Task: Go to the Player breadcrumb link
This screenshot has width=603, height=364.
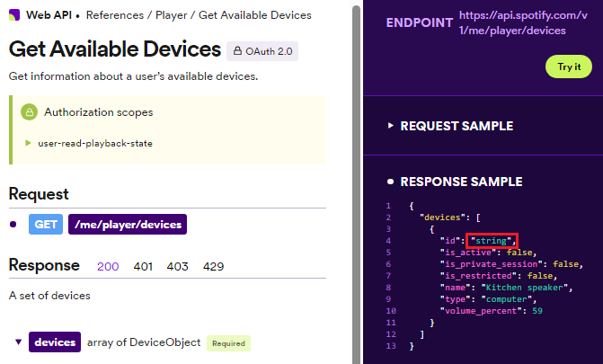Action: (x=171, y=15)
